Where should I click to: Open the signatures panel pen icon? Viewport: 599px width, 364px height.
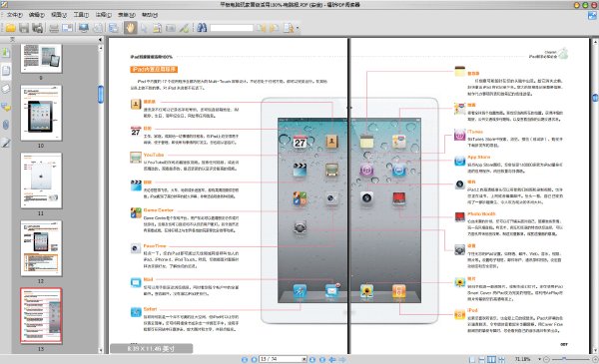[6, 143]
